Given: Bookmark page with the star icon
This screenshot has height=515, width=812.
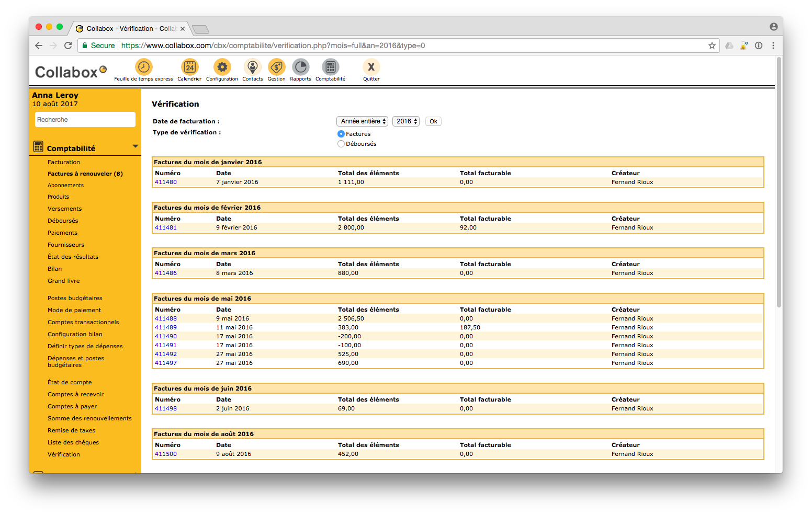Looking at the screenshot, I should pyautogui.click(x=712, y=45).
